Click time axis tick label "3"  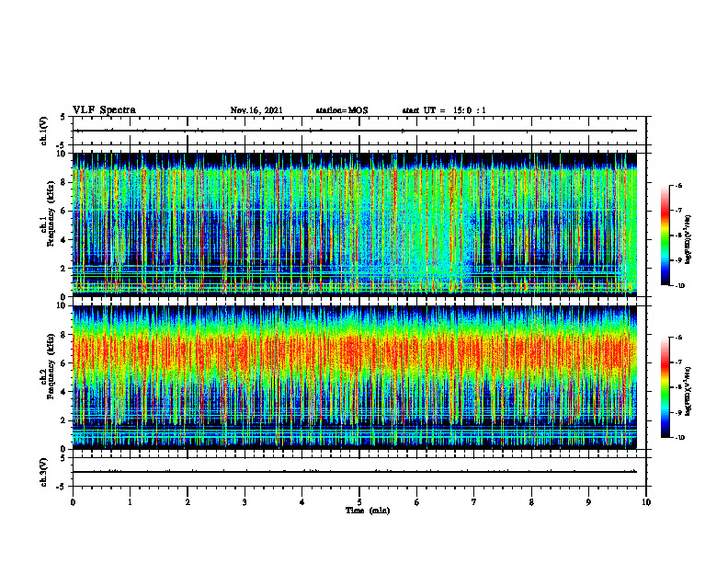tap(245, 502)
